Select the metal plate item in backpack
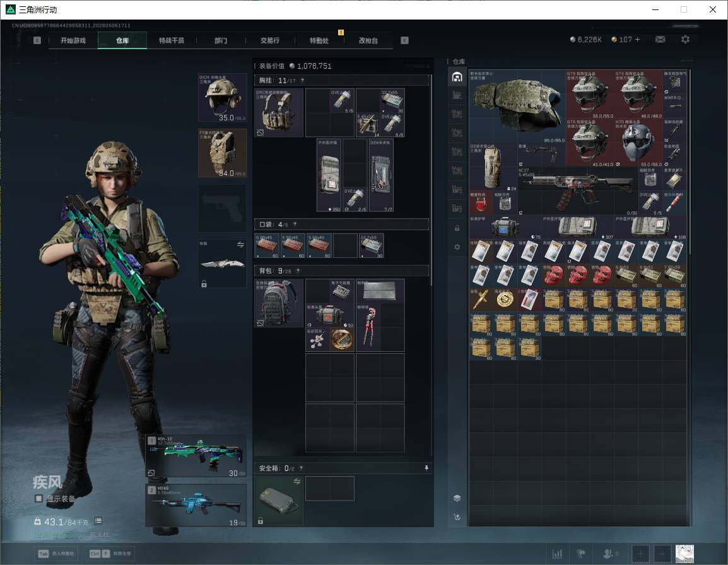The image size is (728, 565). (380, 291)
